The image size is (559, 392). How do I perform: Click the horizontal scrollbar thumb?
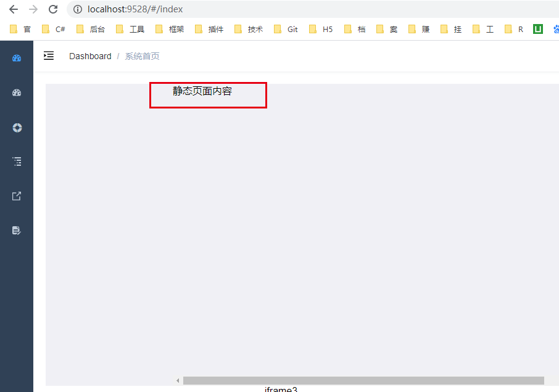pyautogui.click(x=363, y=381)
